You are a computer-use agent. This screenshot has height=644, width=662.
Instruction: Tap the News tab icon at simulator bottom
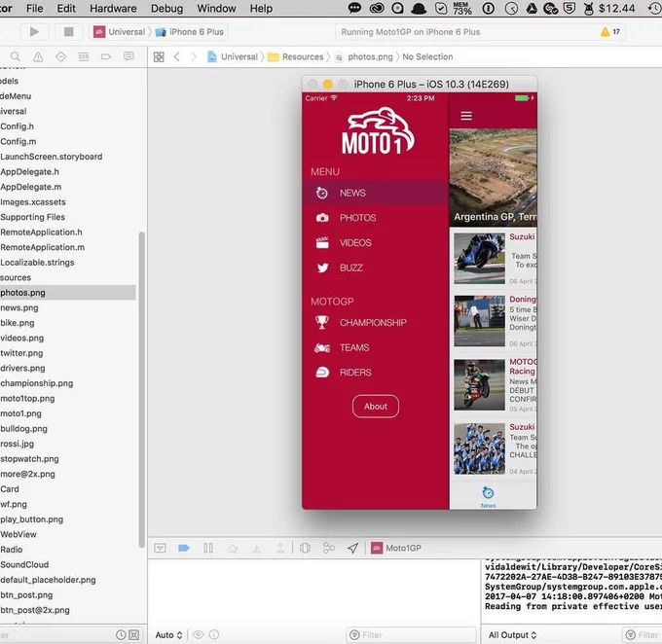point(488,496)
